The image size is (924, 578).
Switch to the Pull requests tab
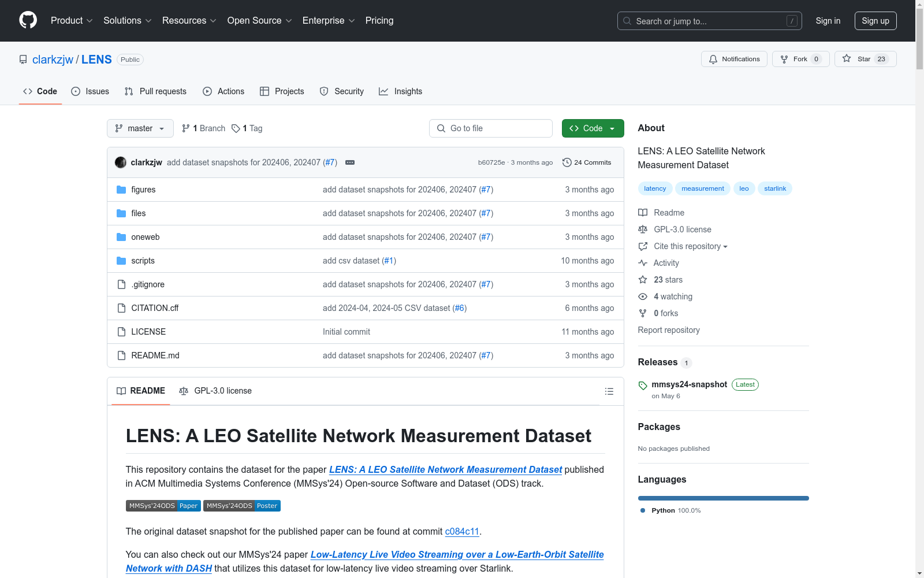[155, 91]
